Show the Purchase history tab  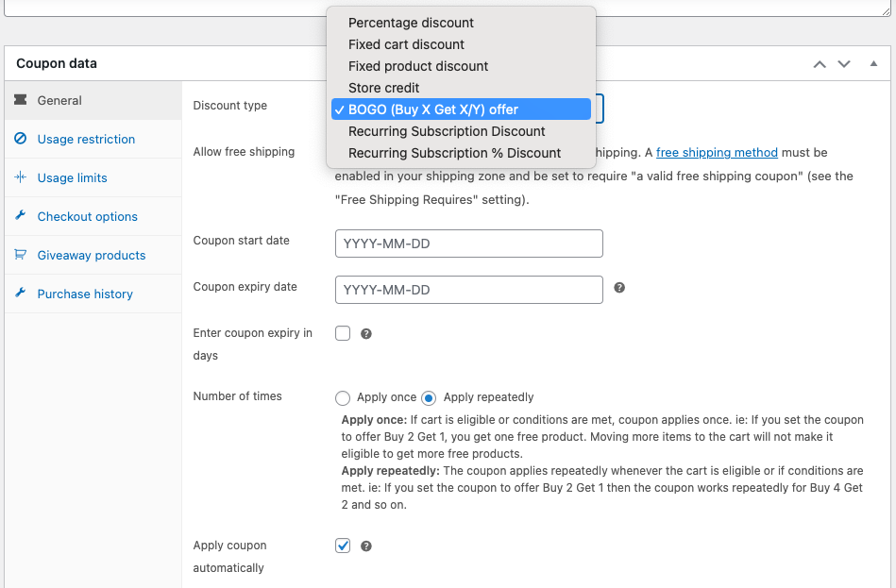(x=93, y=294)
